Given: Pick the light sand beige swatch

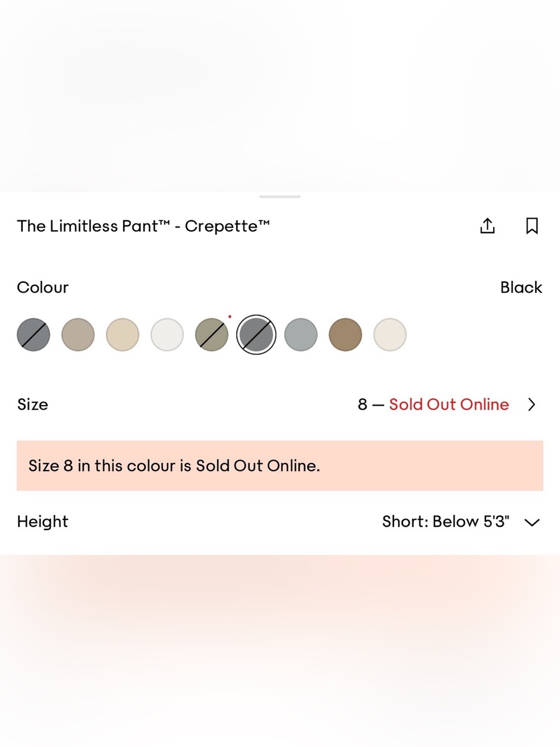Looking at the screenshot, I should 123,335.
